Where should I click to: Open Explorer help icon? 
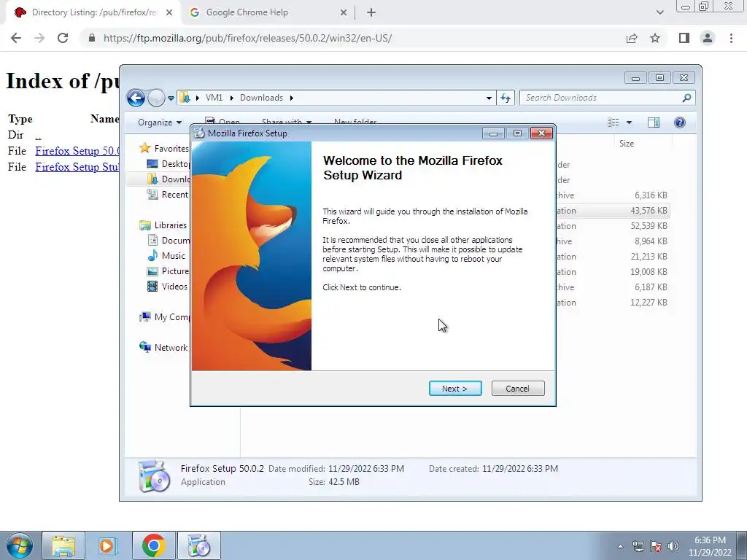(680, 122)
